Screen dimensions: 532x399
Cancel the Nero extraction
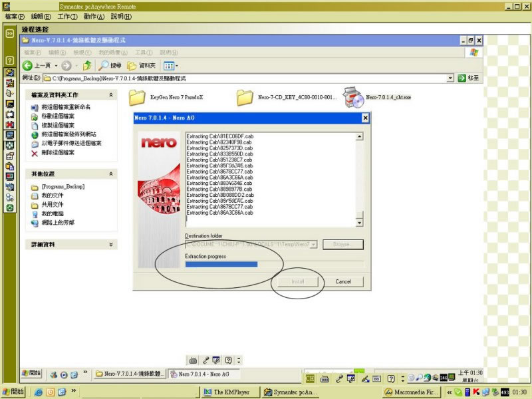pyautogui.click(x=343, y=281)
